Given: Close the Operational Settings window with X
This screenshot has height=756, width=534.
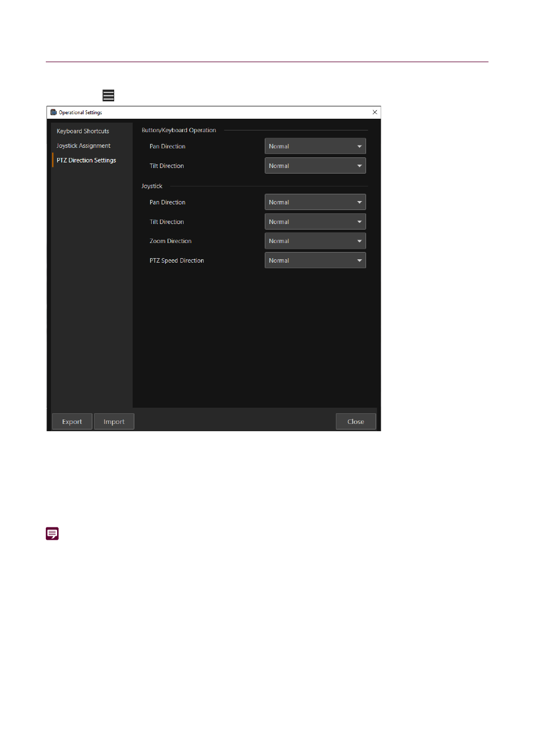Looking at the screenshot, I should [x=374, y=113].
